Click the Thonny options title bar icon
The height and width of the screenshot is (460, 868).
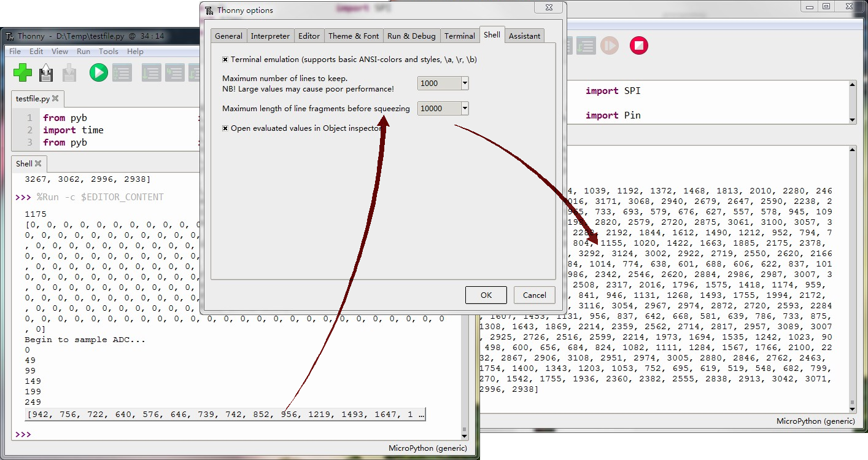209,10
